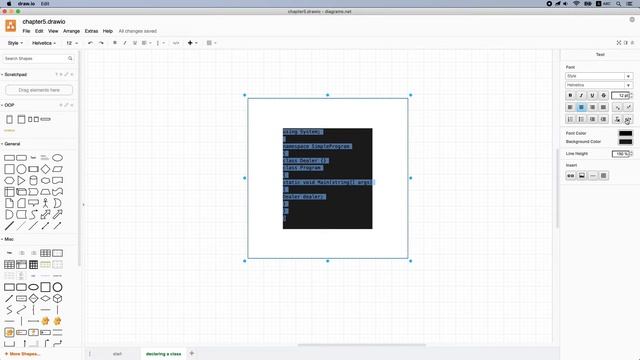Insert numbered list in Text panel
Screen dimensions: 640x360
(570, 119)
